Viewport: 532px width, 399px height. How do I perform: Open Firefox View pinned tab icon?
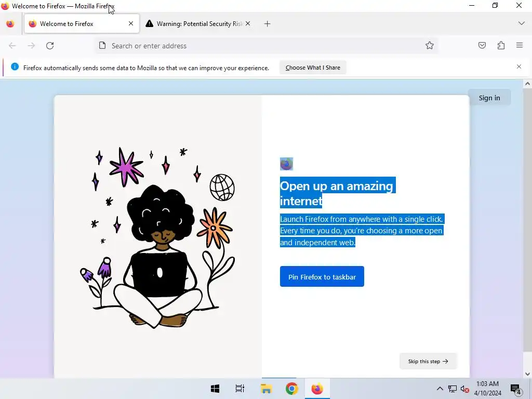(x=10, y=24)
